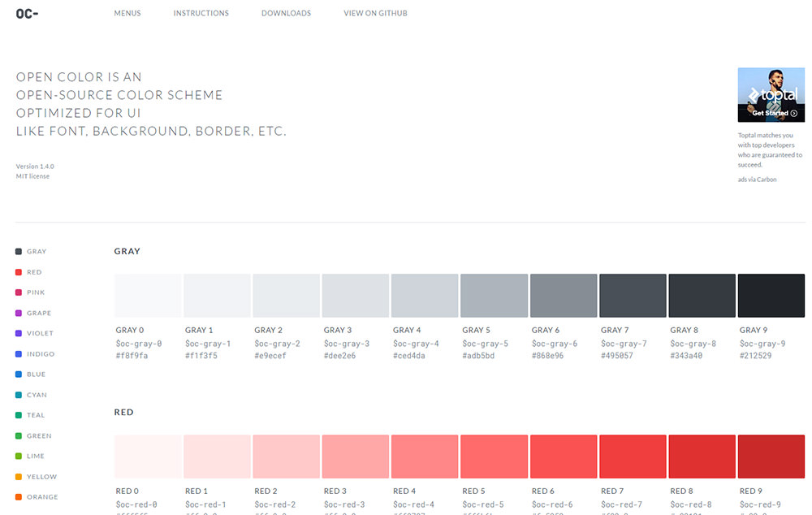This screenshot has height=515, width=812.
Task: Open the Downloads nav item
Action: point(286,14)
